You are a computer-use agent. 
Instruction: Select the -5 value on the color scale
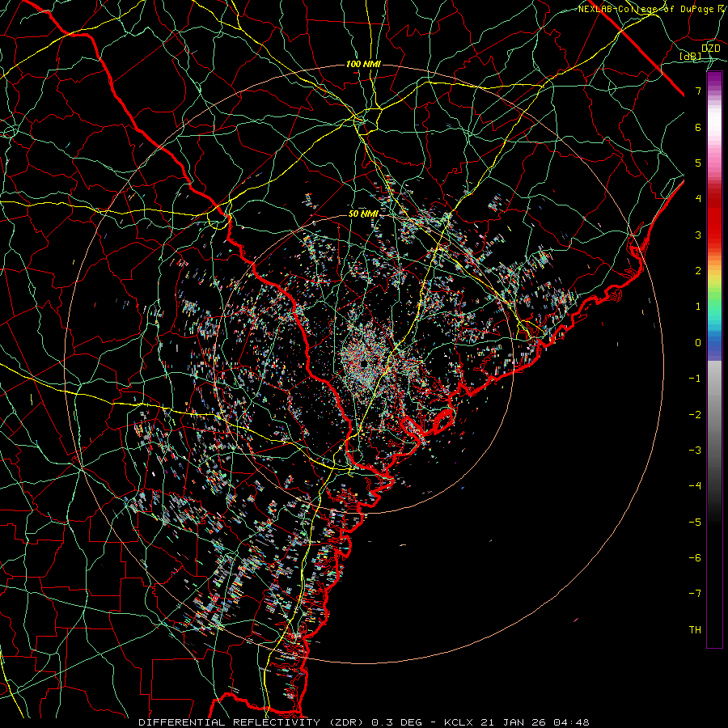695,523
